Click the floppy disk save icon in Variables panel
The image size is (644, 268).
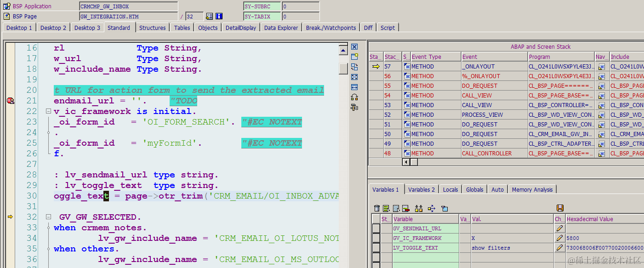click(560, 208)
